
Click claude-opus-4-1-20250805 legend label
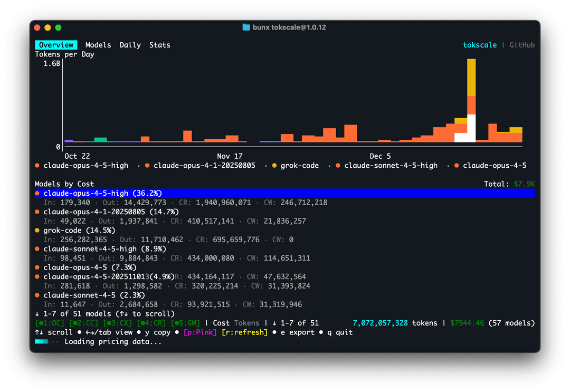pos(204,166)
